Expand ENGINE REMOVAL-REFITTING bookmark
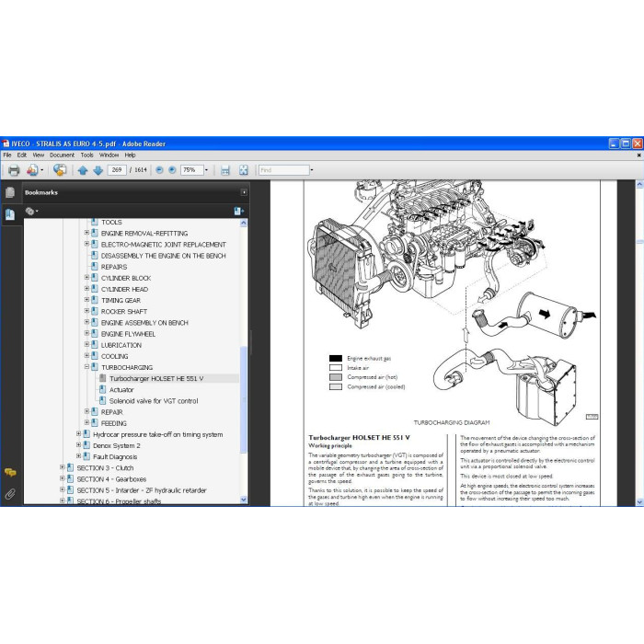Image resolution: width=644 pixels, height=644 pixels. point(86,233)
